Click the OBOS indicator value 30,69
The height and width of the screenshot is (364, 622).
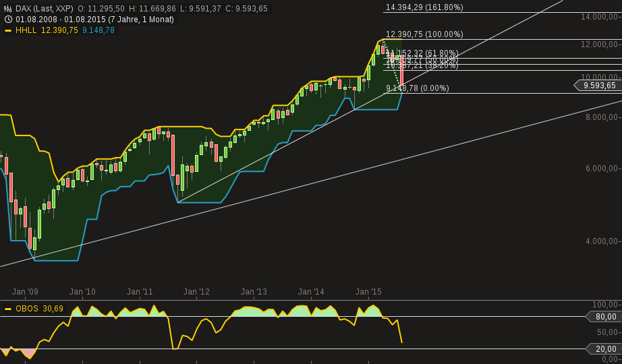53,309
